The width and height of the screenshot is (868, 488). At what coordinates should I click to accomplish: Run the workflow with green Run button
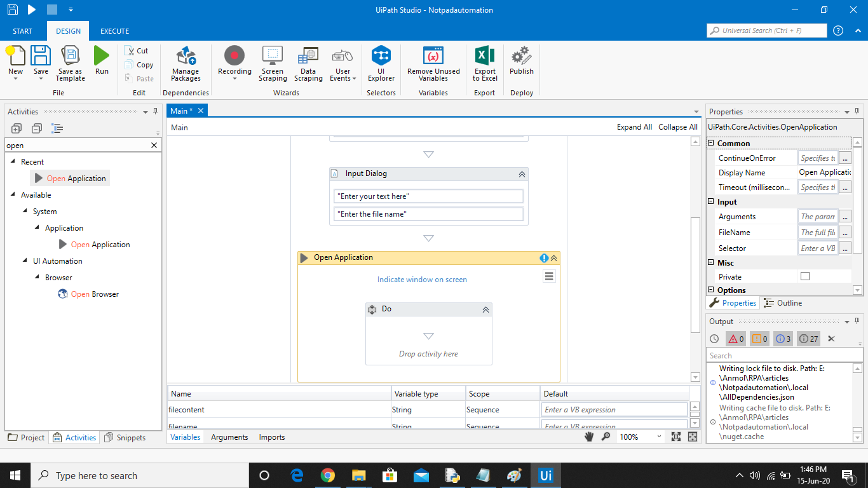coord(102,56)
